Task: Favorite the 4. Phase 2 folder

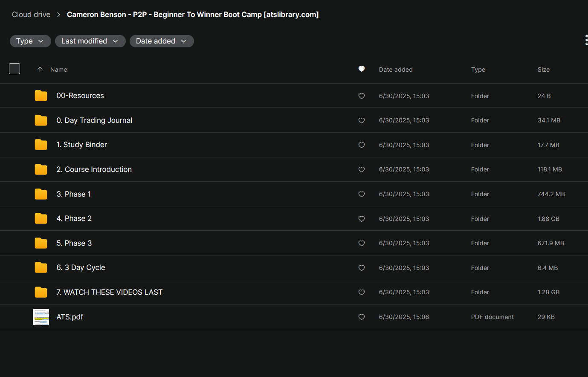Action: coord(362,219)
